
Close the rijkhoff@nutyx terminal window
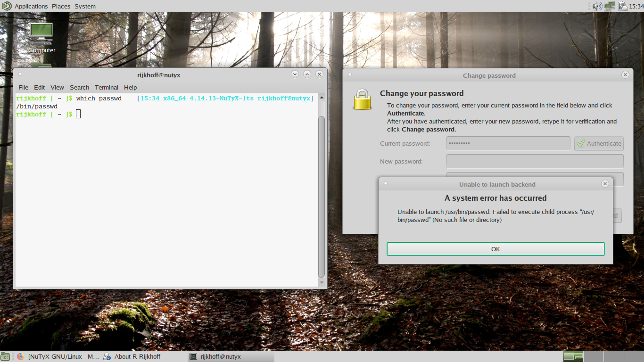tap(319, 74)
